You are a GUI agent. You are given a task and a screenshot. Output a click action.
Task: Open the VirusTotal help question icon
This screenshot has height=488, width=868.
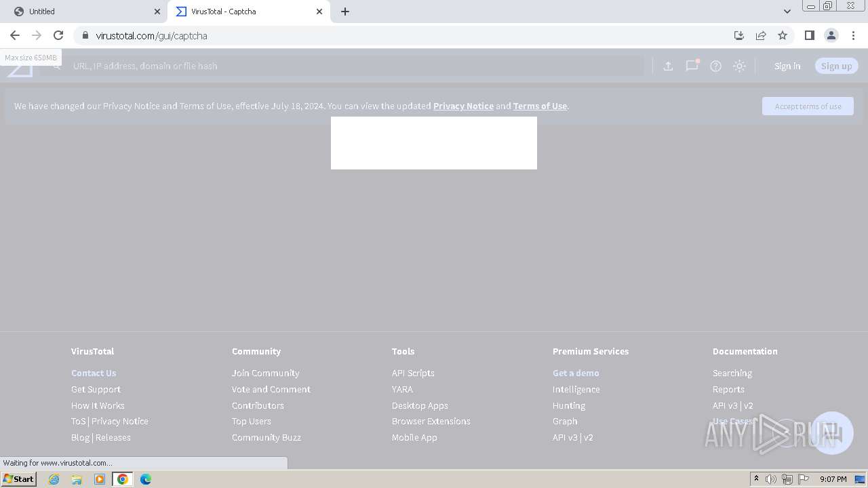[715, 66]
